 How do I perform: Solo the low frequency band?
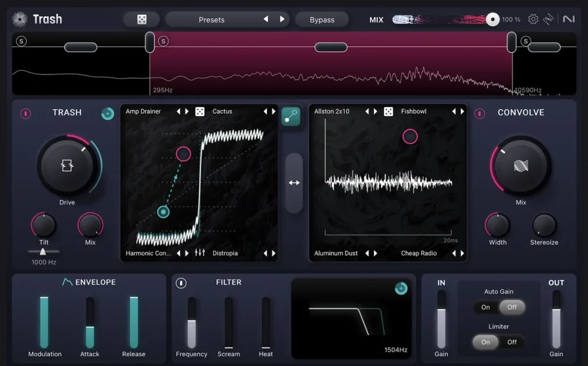click(x=21, y=41)
